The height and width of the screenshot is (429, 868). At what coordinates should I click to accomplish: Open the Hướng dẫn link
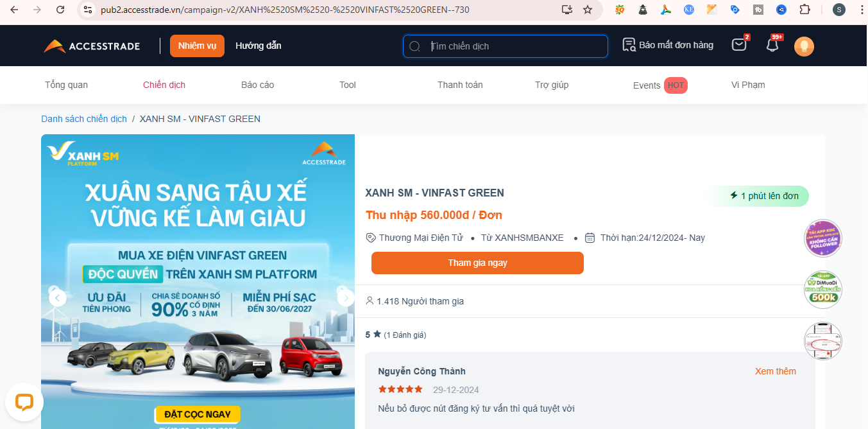coord(259,46)
